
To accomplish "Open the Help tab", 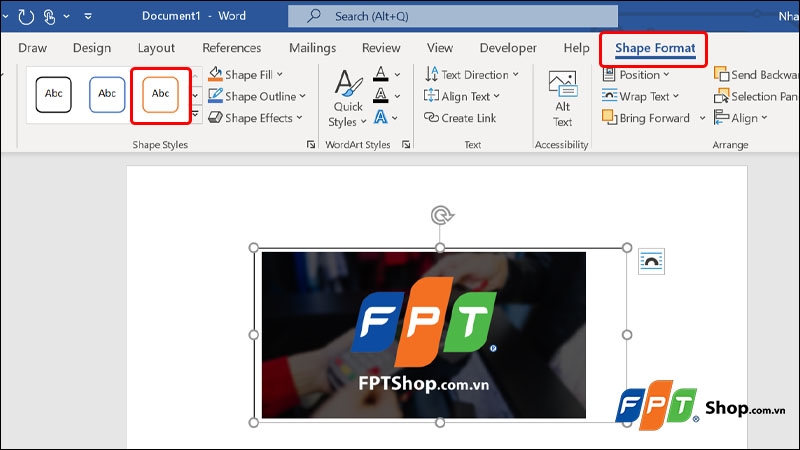I will tap(577, 48).
